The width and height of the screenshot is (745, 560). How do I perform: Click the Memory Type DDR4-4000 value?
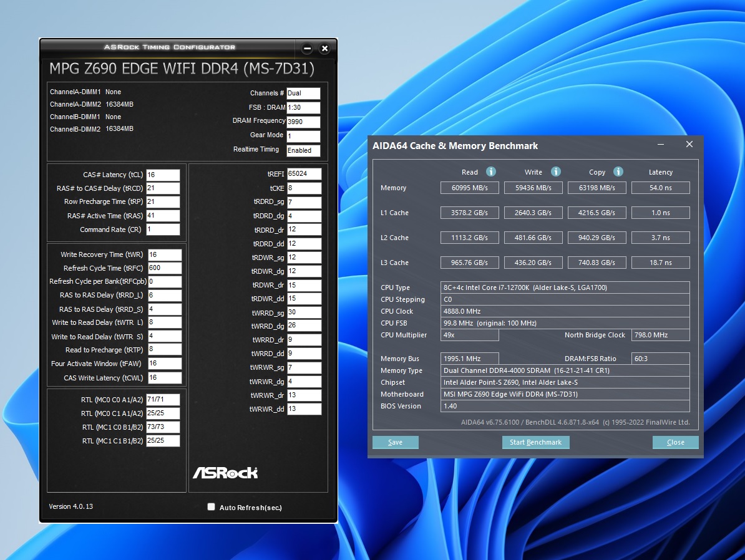pyautogui.click(x=565, y=370)
